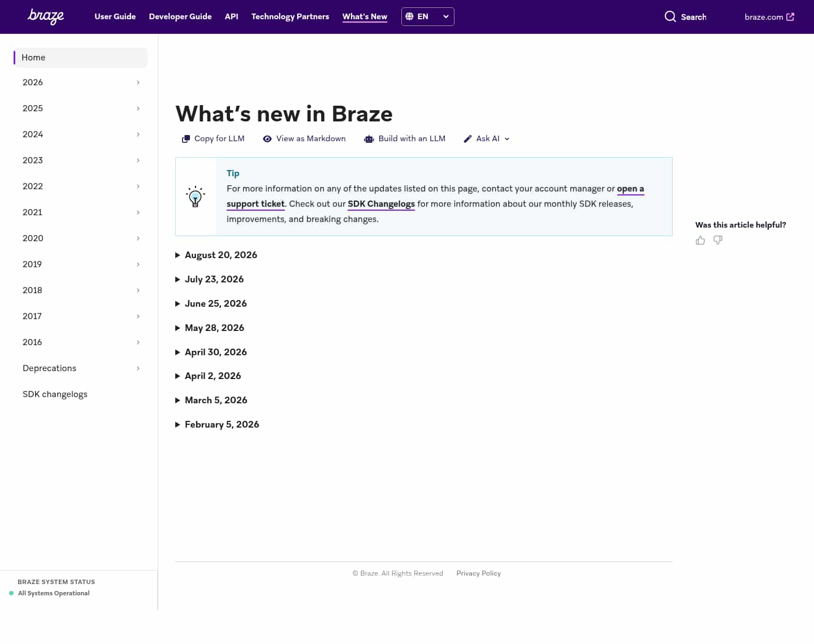This screenshot has height=644, width=814.
Task: Click the pencil icon for Ask AI
Action: (468, 139)
